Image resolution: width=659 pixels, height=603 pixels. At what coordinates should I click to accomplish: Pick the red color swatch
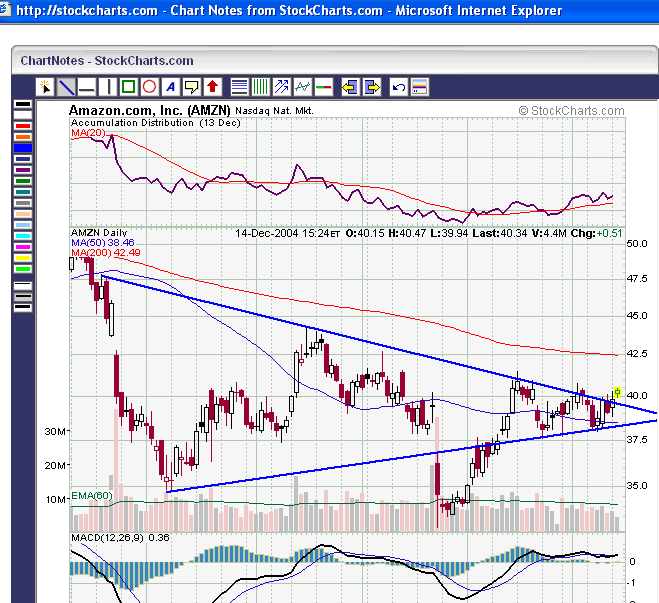(23, 126)
